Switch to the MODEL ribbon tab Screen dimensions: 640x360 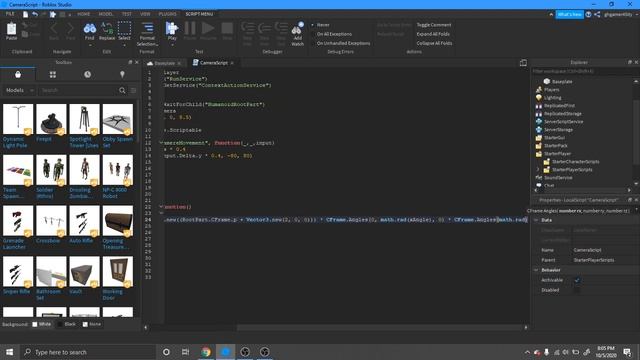[105, 14]
